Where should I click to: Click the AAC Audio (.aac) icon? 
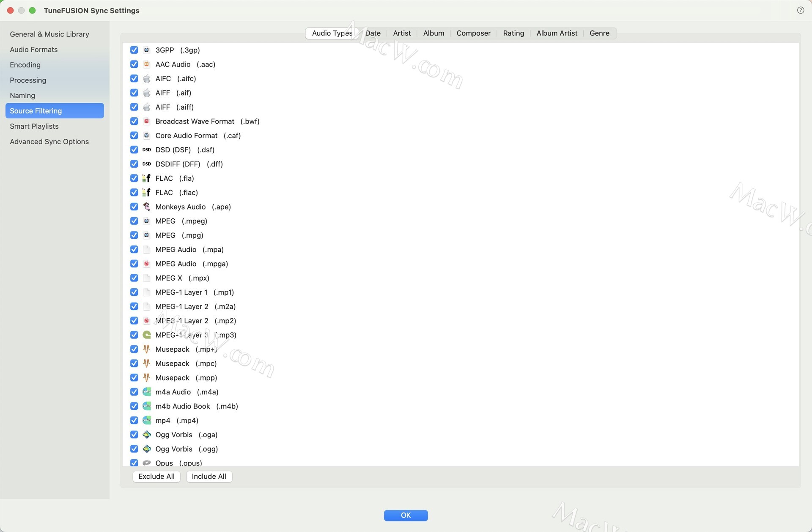coord(147,64)
